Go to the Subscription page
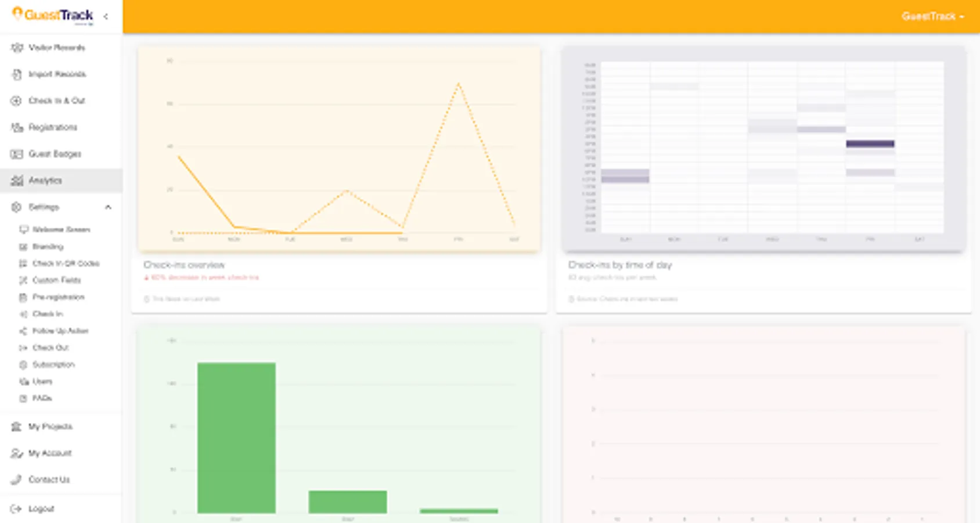980x523 pixels. pos(53,364)
